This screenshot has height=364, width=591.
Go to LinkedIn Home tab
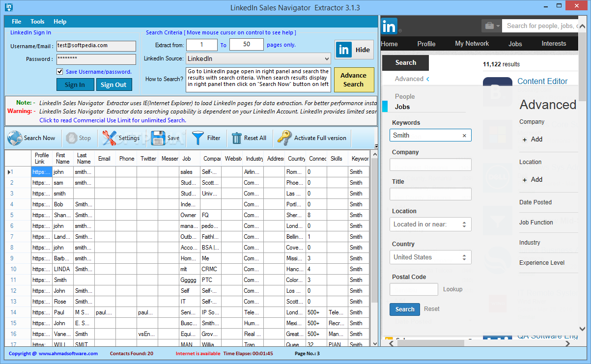pos(390,44)
